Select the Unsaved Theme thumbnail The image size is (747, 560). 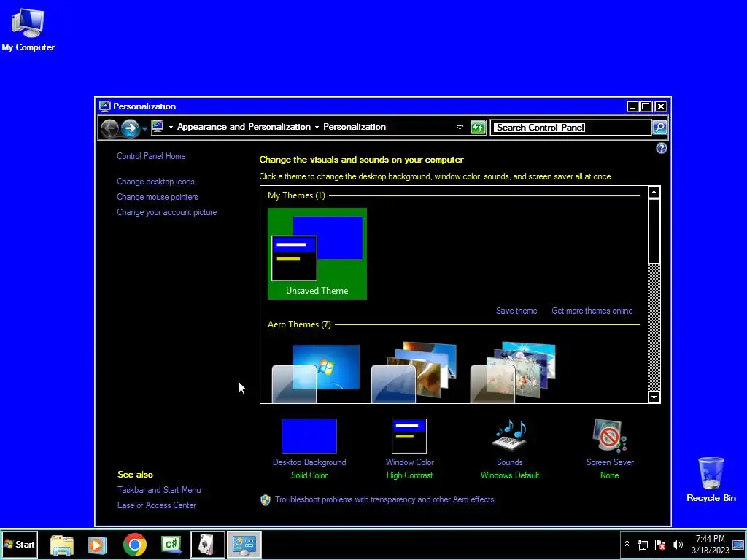(317, 253)
